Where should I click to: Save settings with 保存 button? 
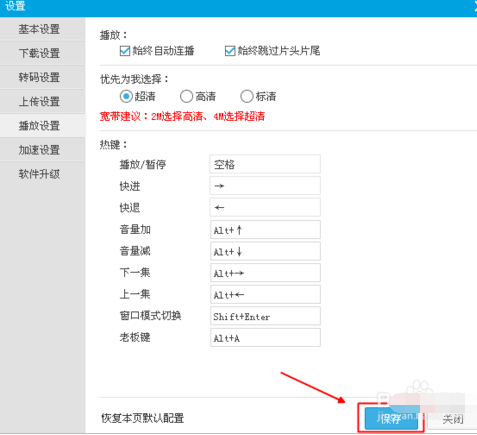[391, 418]
